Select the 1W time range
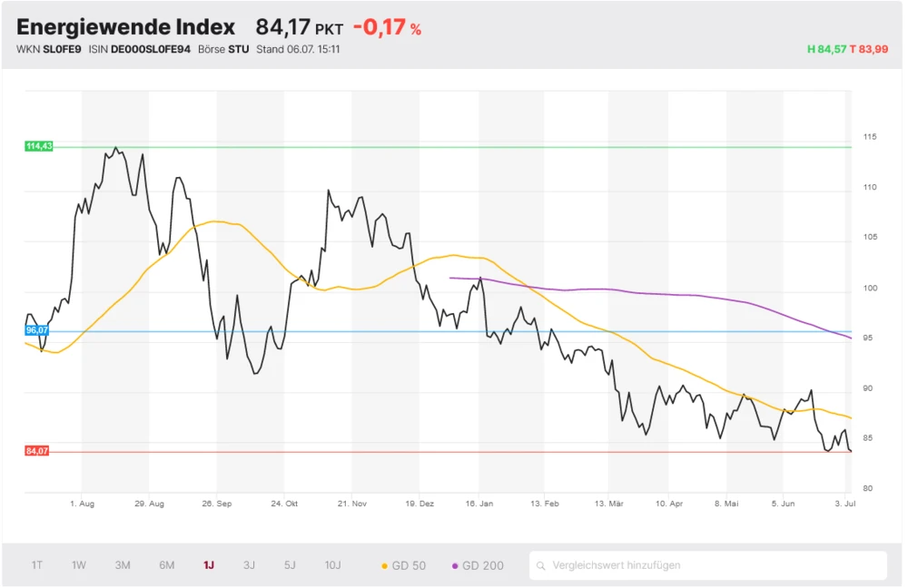 [x=79, y=565]
